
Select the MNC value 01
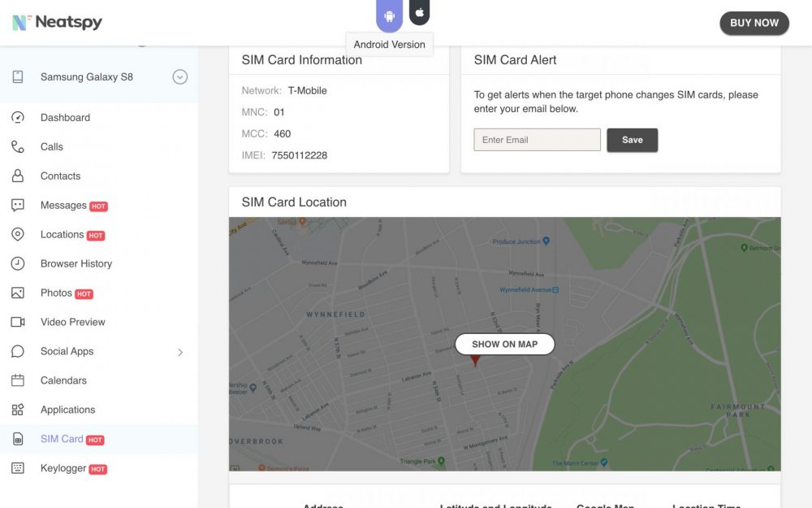tap(279, 112)
